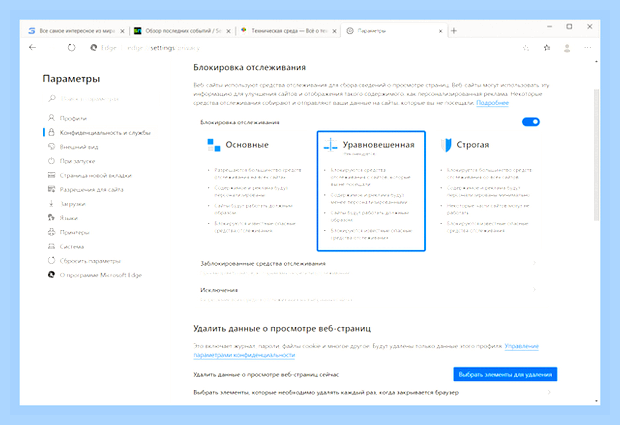Viewport: 620px width, 425px height.
Task: Click the browser back arrow
Action: 32,47
